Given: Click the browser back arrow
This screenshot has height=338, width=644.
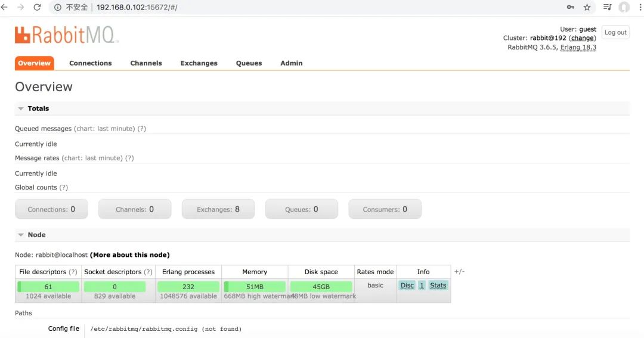Looking at the screenshot, I should 5,7.
